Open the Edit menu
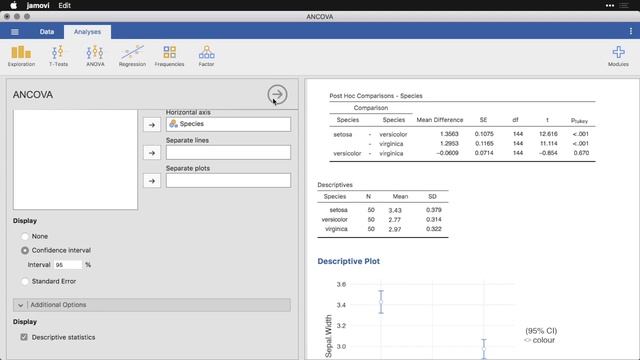Viewport: 640px width, 360px height. 64,5
